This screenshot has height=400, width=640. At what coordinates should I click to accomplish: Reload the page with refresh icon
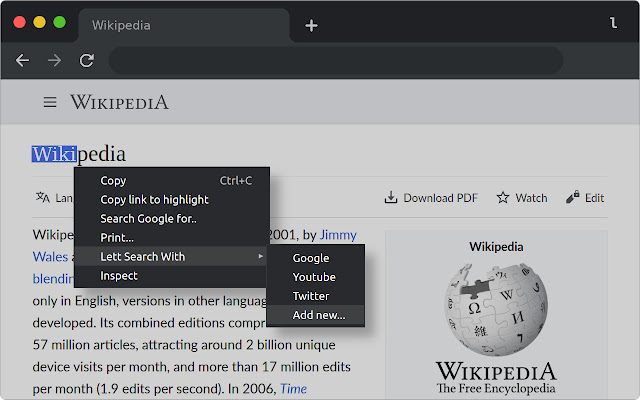pyautogui.click(x=87, y=60)
